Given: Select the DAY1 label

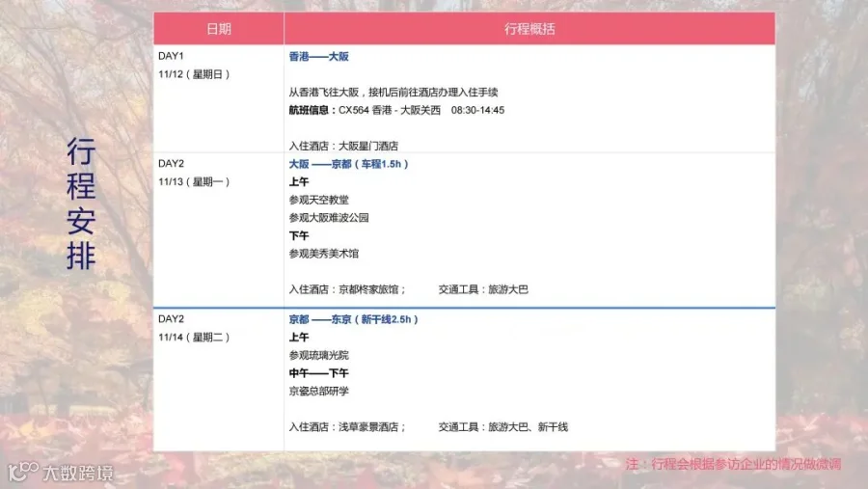Looking at the screenshot, I should click(x=171, y=56).
